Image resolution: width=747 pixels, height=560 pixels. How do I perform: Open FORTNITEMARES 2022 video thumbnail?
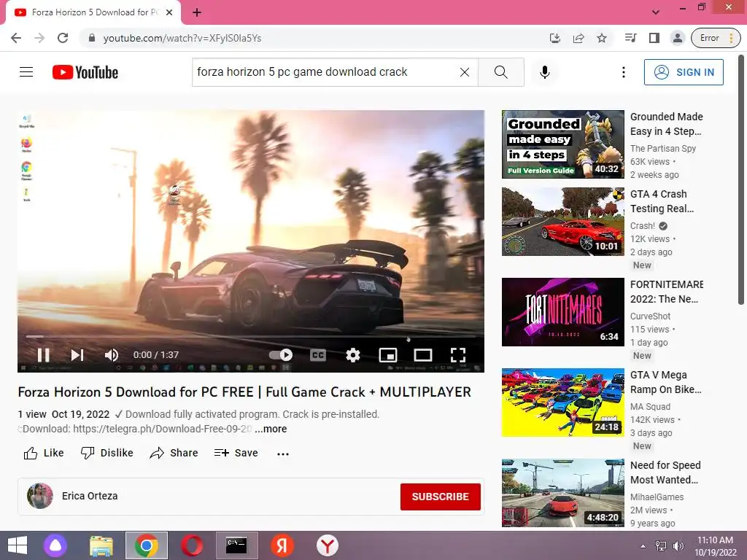tap(562, 312)
